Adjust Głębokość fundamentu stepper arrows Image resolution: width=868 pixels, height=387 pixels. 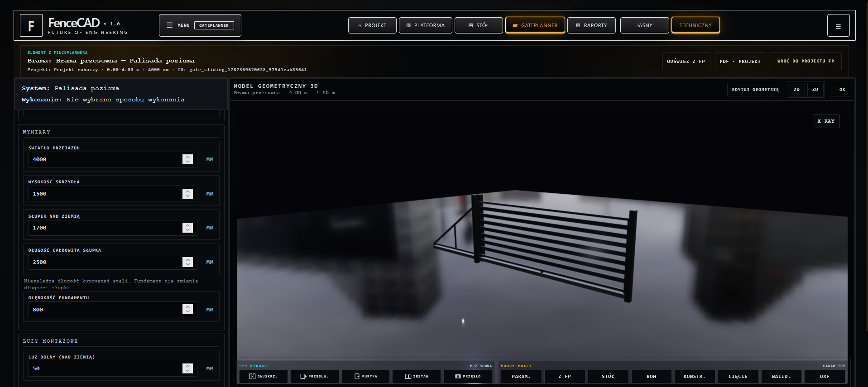[188, 309]
